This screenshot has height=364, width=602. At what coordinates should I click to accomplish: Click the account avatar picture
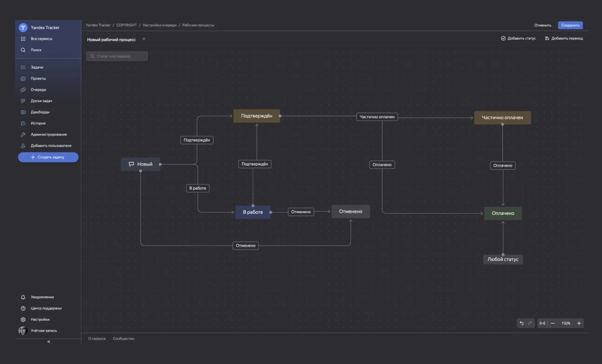coord(23,331)
